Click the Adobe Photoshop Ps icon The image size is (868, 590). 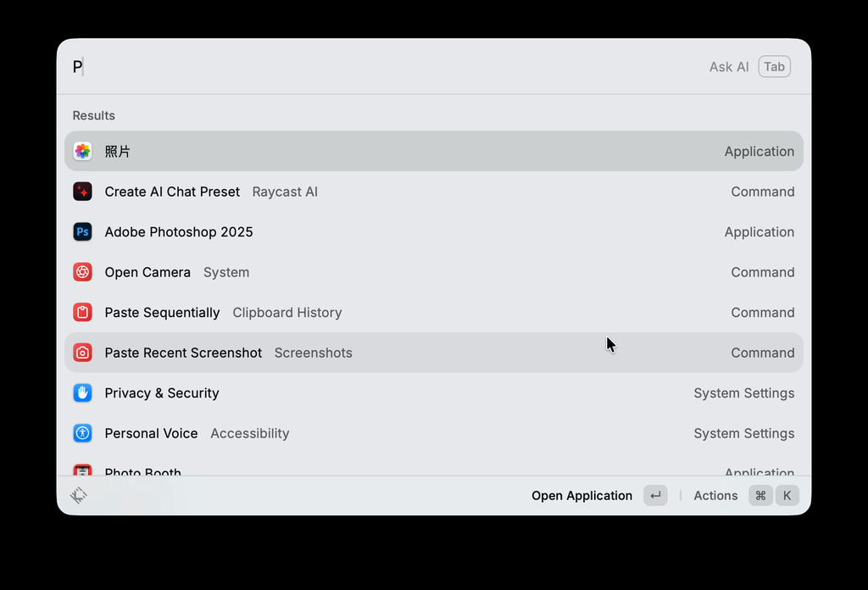[82, 232]
